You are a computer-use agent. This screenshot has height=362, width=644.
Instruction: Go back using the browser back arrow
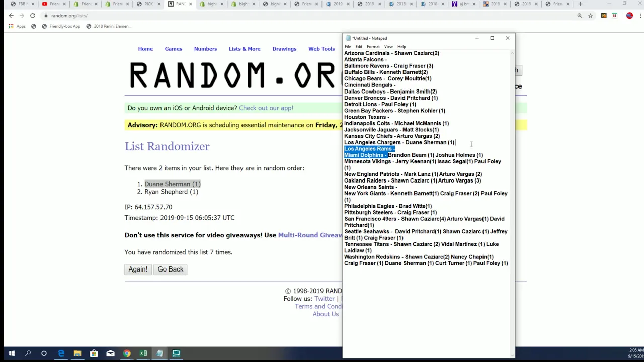pyautogui.click(x=11, y=16)
